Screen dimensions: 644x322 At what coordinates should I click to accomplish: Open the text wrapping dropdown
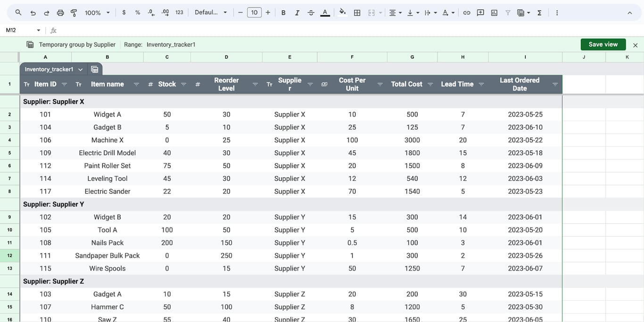click(x=430, y=13)
